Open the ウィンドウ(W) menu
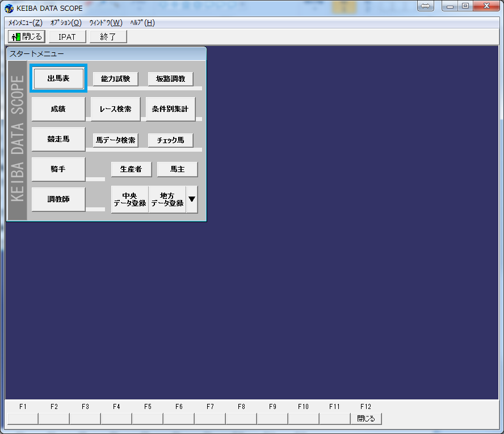The height and width of the screenshot is (434, 504). (x=106, y=23)
